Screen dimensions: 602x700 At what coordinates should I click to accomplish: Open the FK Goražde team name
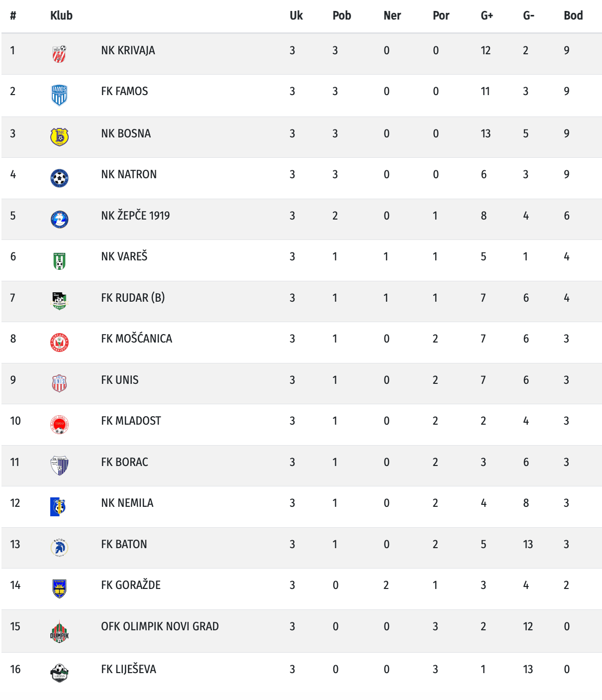point(131,585)
